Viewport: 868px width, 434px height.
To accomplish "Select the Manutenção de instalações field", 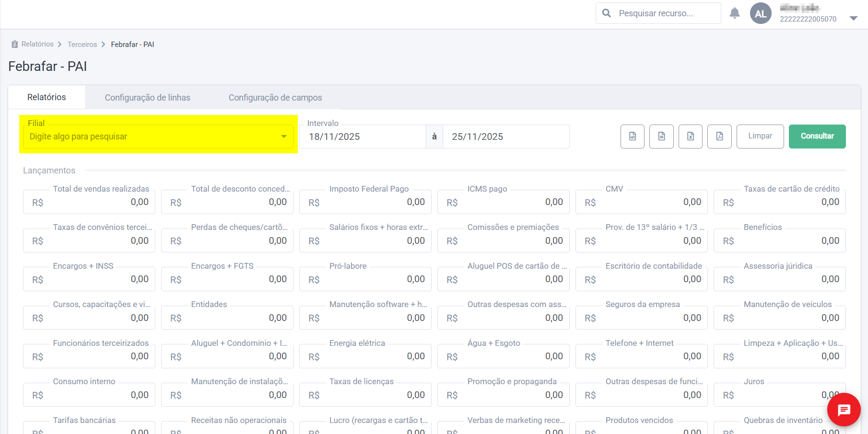I will [227, 395].
